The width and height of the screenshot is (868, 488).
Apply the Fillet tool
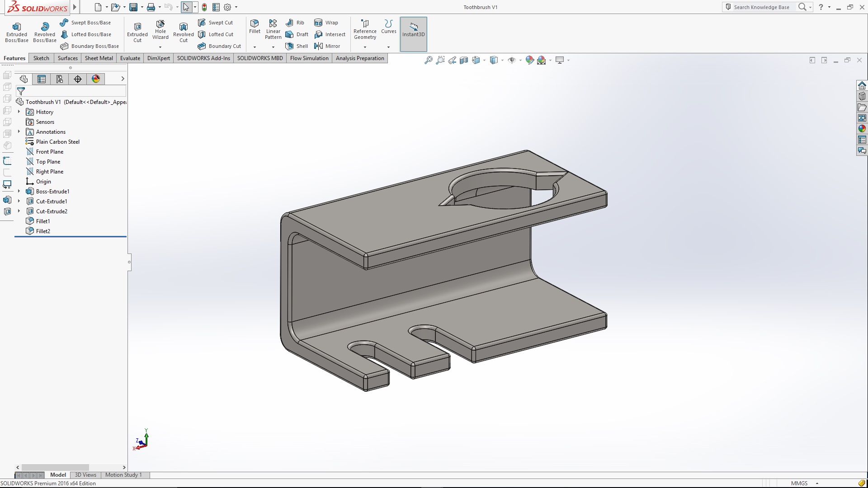(255, 27)
